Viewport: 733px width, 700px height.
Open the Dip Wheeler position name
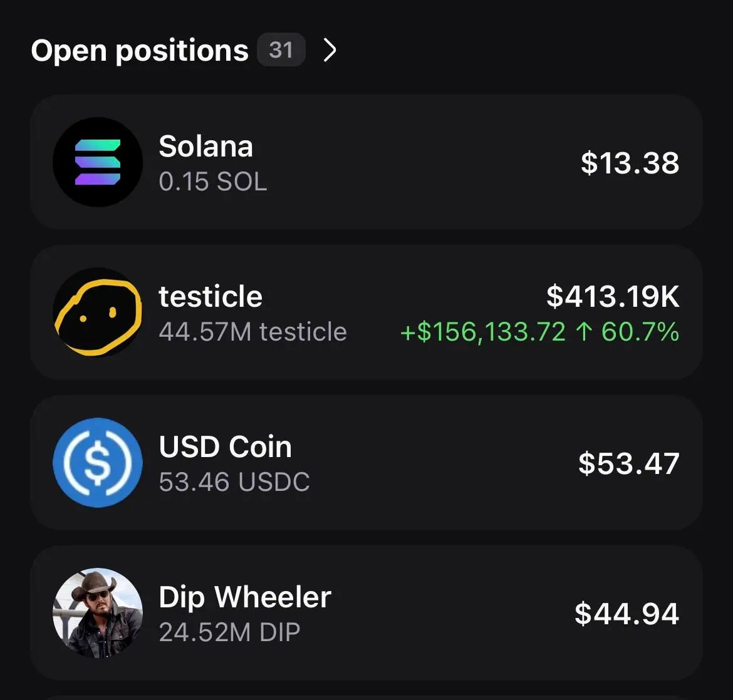pos(245,597)
